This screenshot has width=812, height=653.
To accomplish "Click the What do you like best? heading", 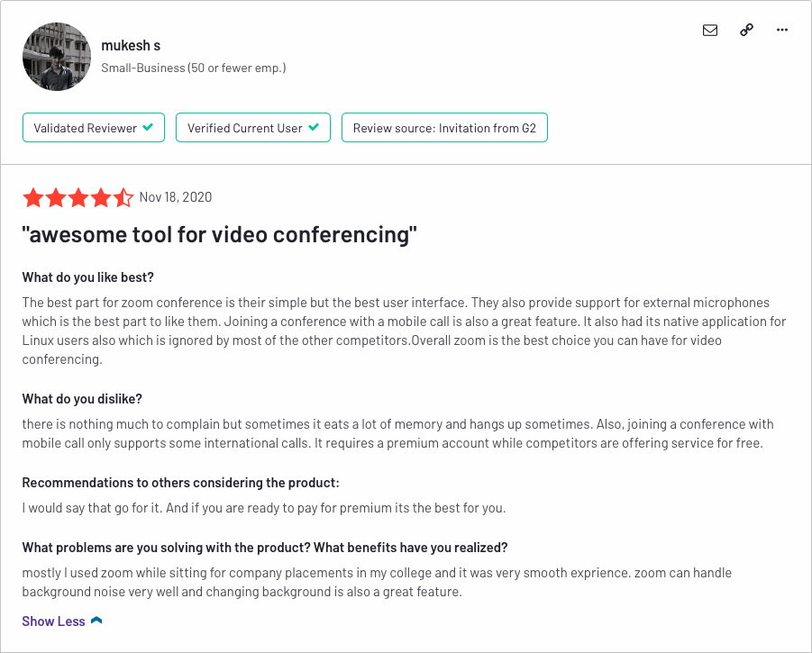I will coord(88,277).
